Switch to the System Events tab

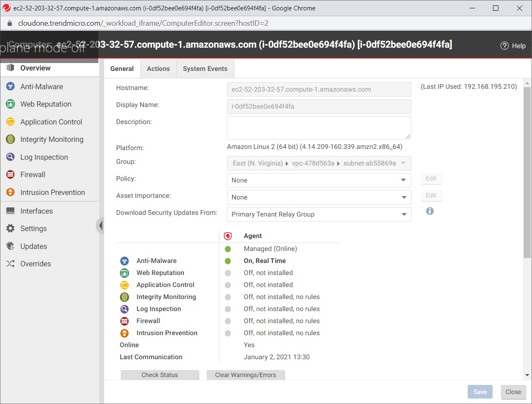(x=205, y=69)
